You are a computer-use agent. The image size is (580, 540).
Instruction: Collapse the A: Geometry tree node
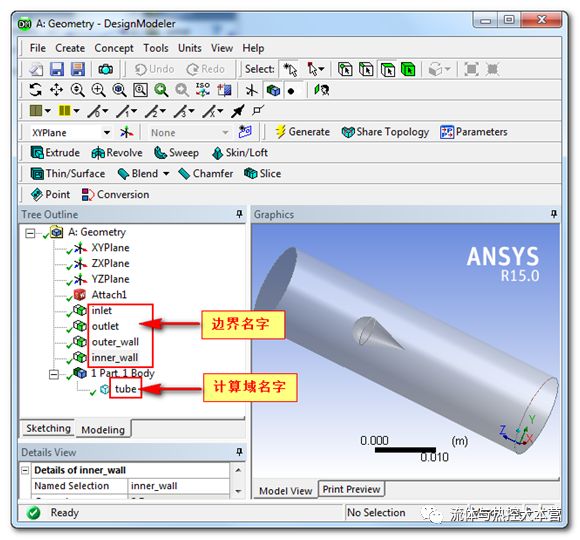click(x=30, y=233)
